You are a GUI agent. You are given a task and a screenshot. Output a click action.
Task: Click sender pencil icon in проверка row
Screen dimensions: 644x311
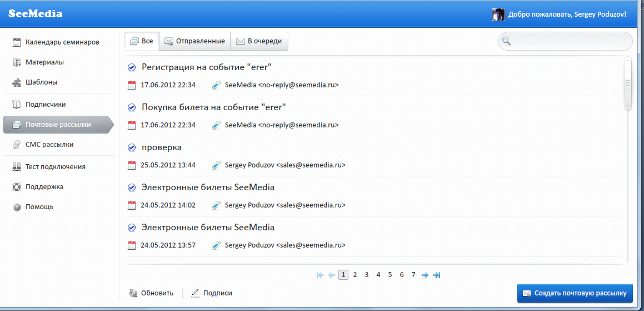click(x=216, y=165)
